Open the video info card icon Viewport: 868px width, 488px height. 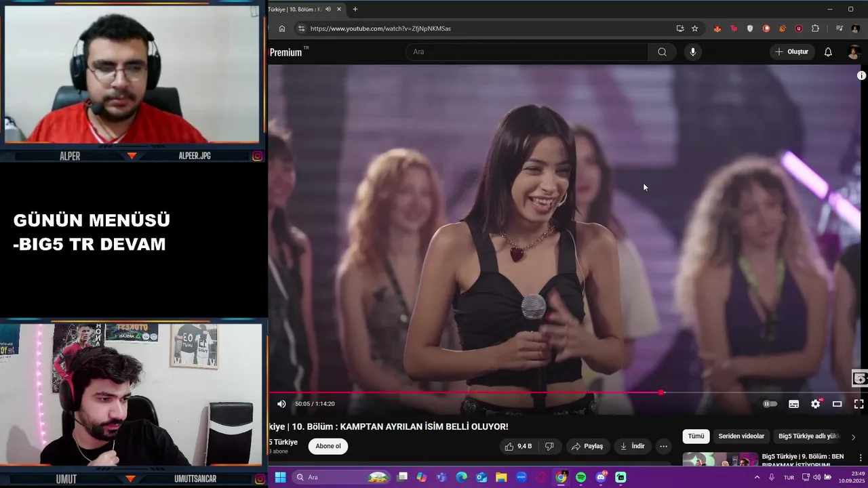pos(861,76)
